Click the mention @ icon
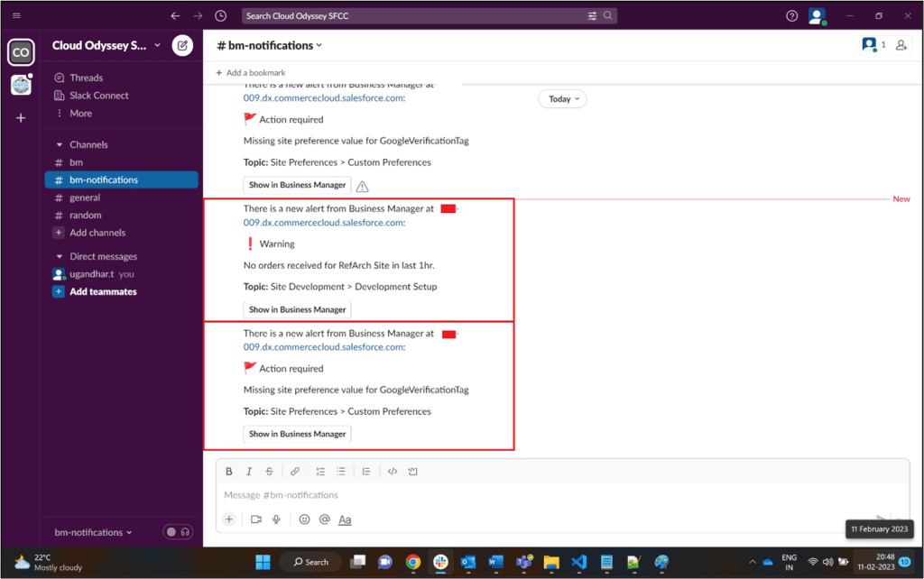924x579 pixels. click(324, 519)
